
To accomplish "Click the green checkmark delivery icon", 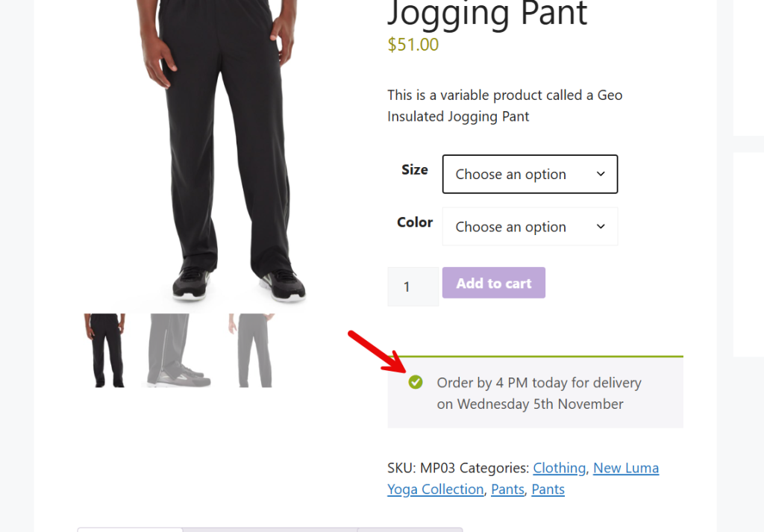I will pyautogui.click(x=416, y=382).
